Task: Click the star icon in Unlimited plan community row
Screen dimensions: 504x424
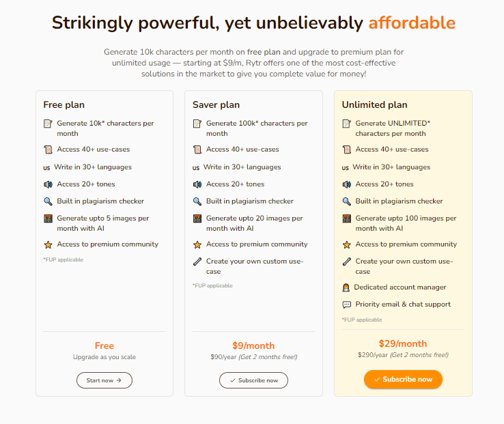Action: point(346,244)
